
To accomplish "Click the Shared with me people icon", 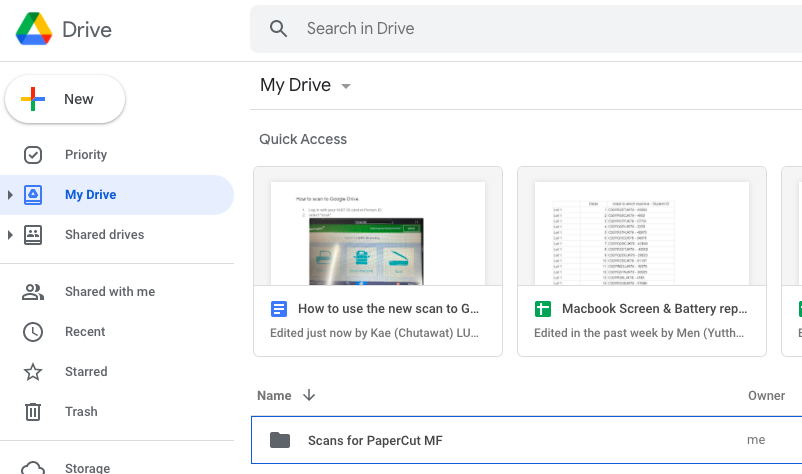I will pos(33,292).
